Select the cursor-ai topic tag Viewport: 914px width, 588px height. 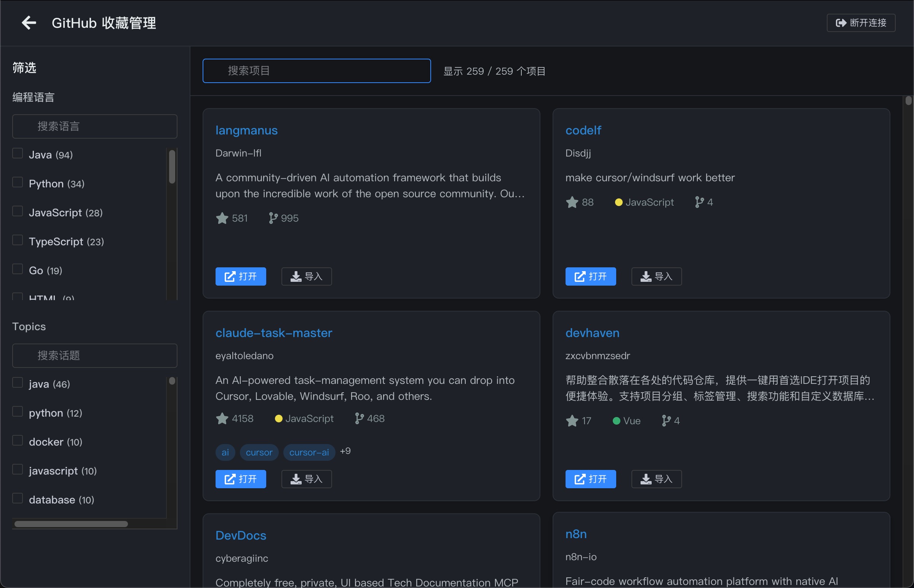coord(309,452)
